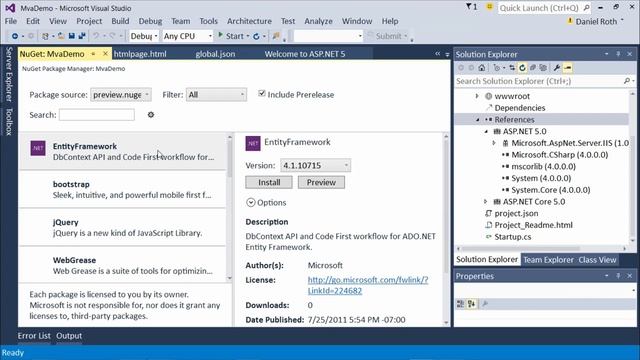
Task: Open the Any CPU platform dropdown
Action: (x=187, y=36)
